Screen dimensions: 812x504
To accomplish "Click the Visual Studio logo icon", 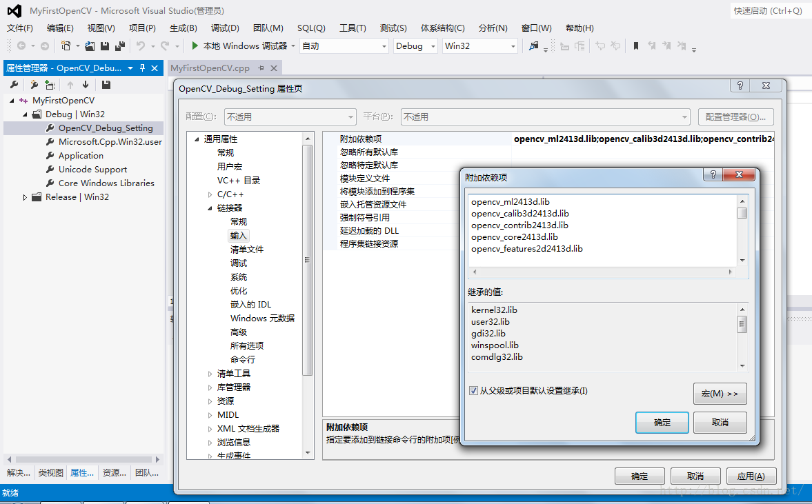I will [x=14, y=10].
